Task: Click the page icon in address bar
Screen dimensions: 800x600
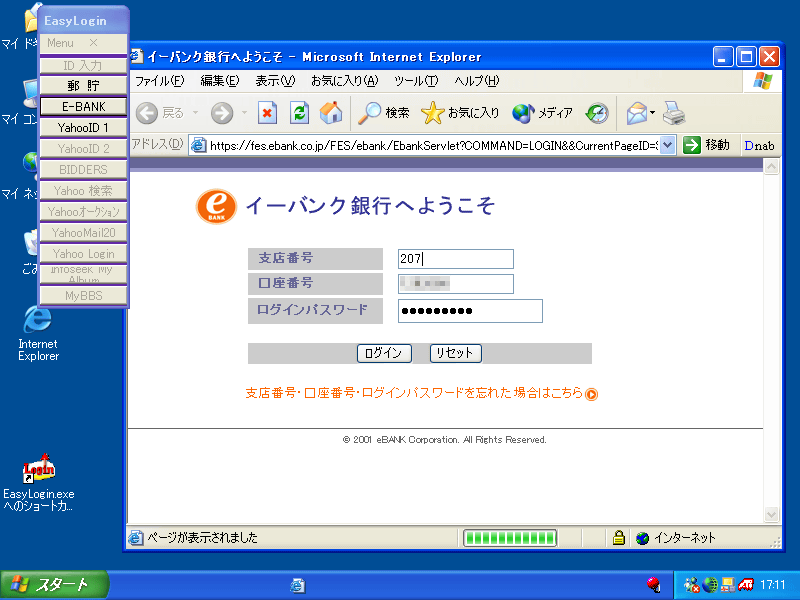Action: [198, 145]
